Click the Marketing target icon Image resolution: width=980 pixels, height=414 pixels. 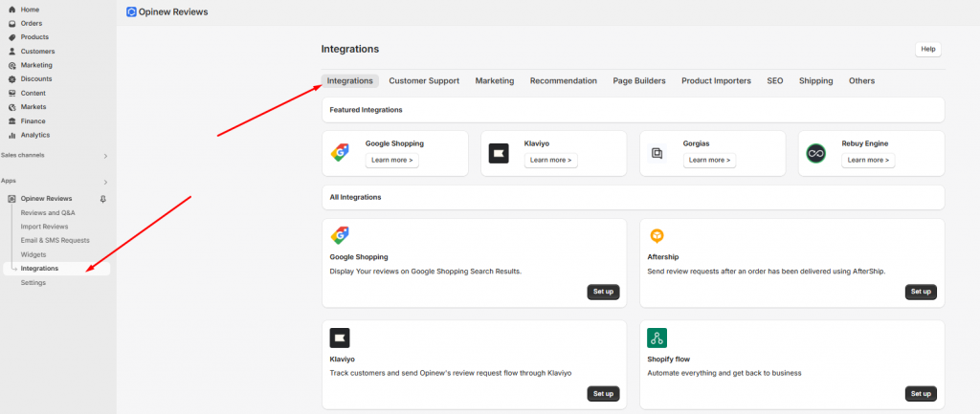click(x=11, y=66)
